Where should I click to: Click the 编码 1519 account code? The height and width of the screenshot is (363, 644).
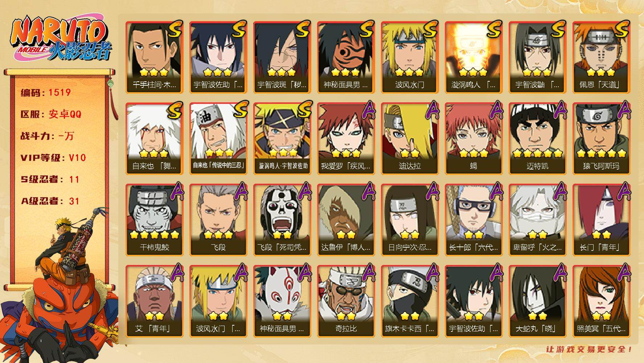pos(46,92)
